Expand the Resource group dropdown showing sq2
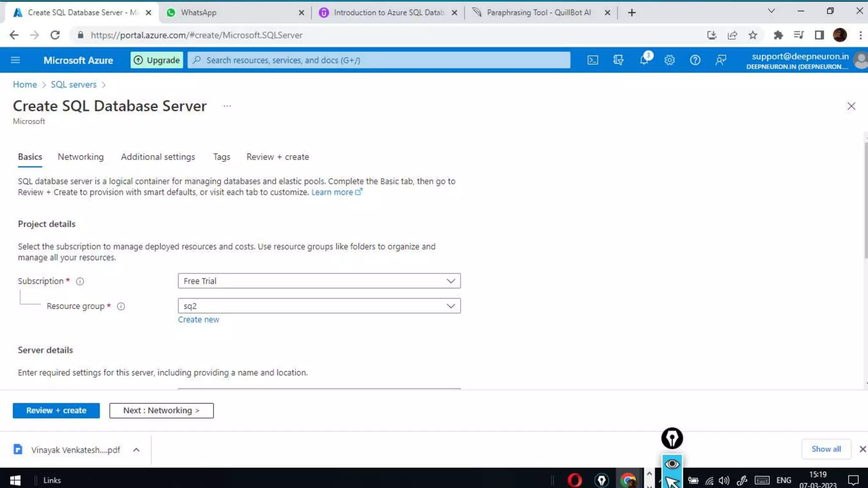Viewport: 868px width, 488px height. click(319, 306)
